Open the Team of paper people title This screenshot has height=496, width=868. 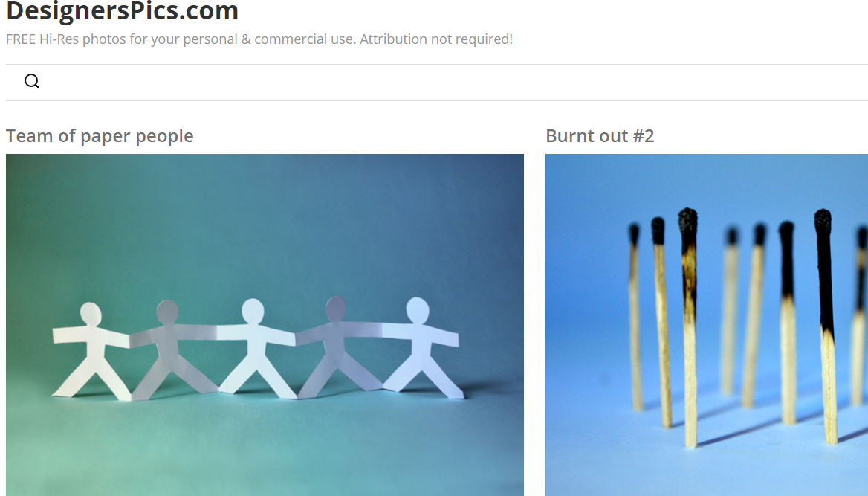(x=100, y=136)
